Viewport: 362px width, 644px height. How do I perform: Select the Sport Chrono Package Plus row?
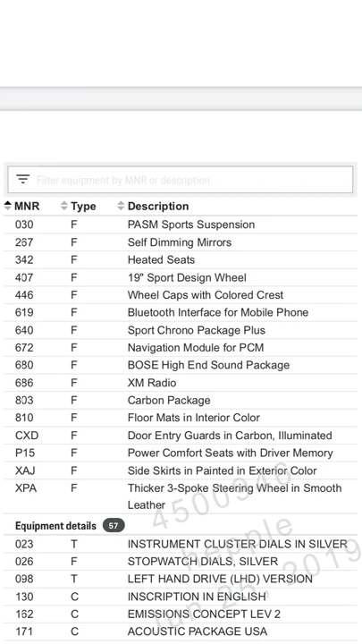(181, 330)
